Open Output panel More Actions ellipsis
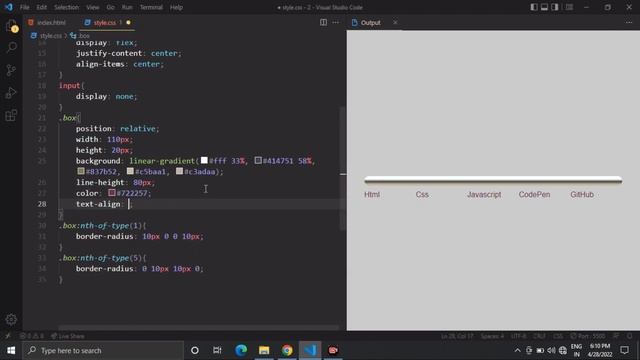 pos(629,22)
